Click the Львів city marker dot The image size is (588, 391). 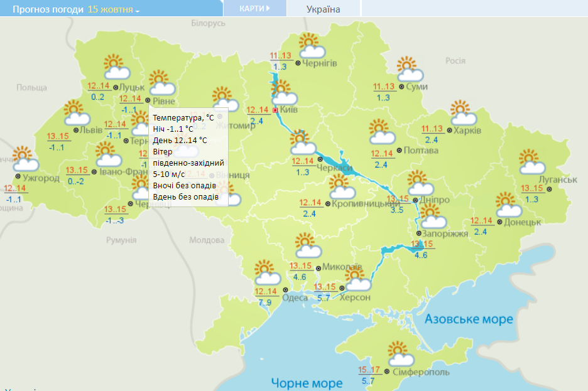point(77,130)
